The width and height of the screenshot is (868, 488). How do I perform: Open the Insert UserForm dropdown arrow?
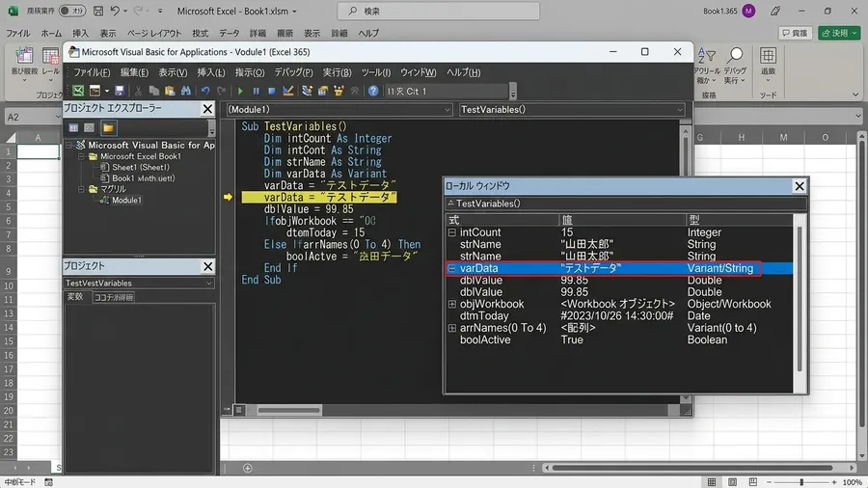coord(106,91)
